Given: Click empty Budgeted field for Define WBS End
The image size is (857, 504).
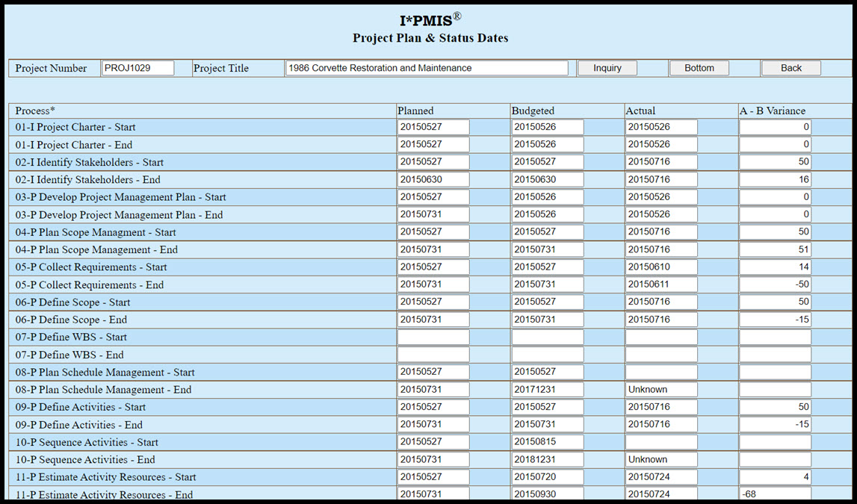Looking at the screenshot, I should [x=548, y=355].
